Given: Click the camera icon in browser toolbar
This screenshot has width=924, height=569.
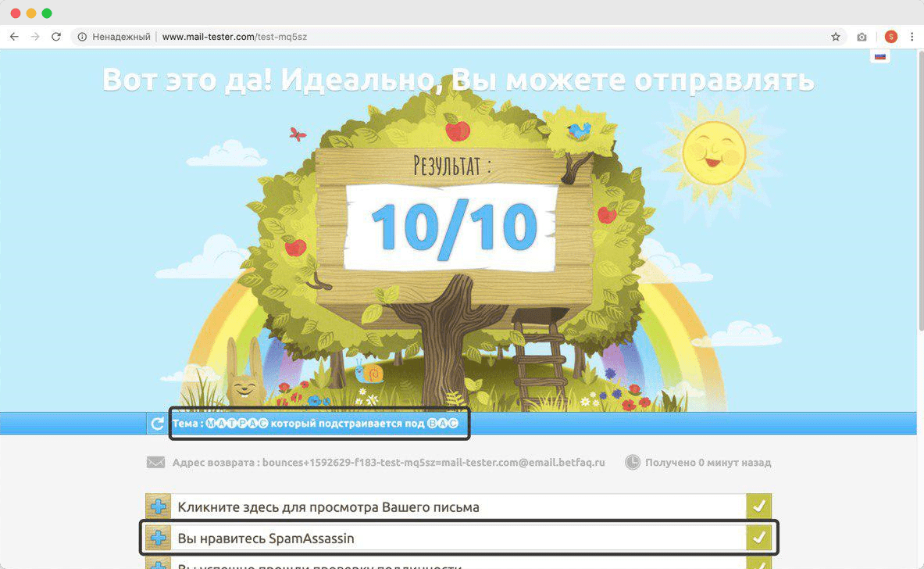Looking at the screenshot, I should click(862, 37).
